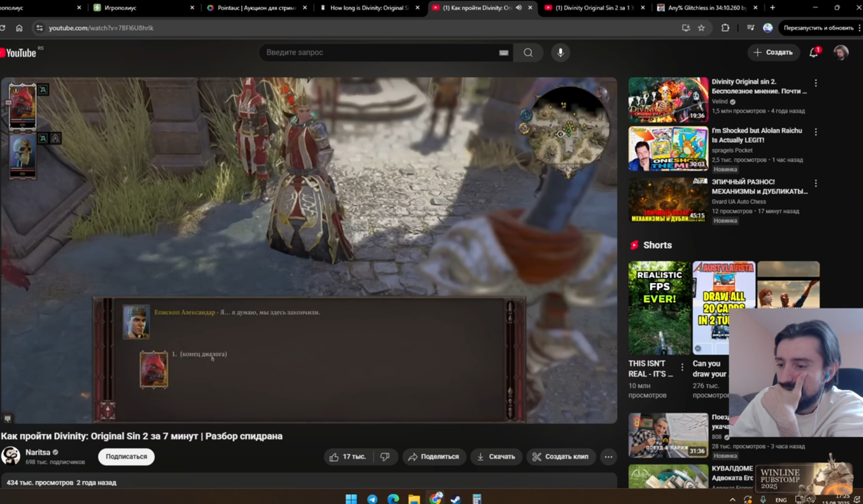Viewport: 863px width, 504px height.
Task: Open the media controls icon in toolbar
Action: click(x=751, y=28)
